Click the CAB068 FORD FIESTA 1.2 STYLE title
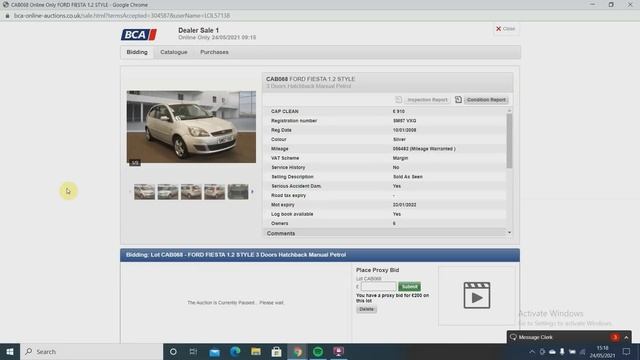The image size is (640, 360). 310,79
